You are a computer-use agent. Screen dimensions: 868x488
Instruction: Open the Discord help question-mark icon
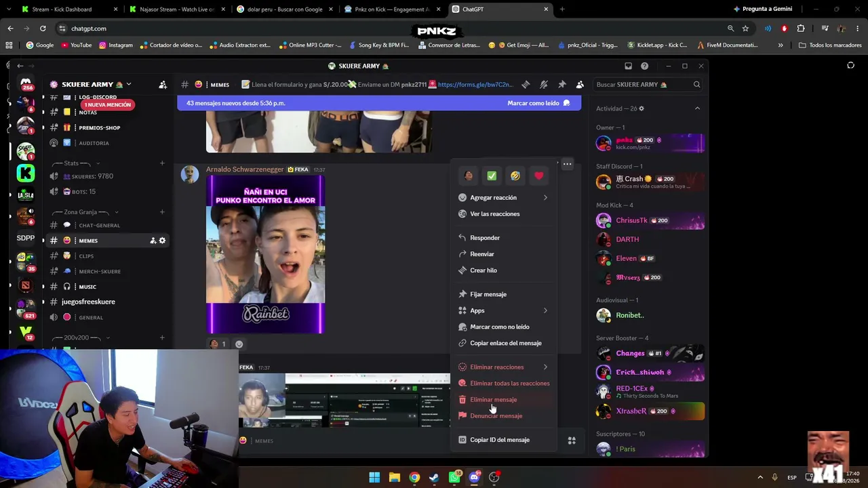(645, 66)
